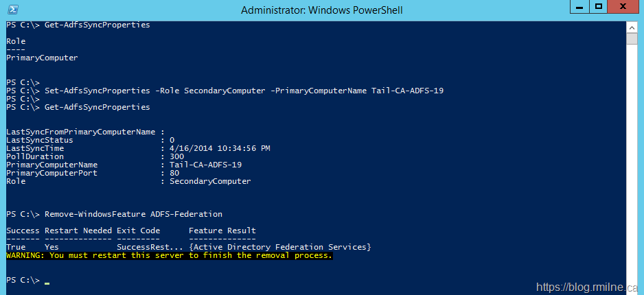Click the PollDuration value 300
This screenshot has height=295, width=644.
click(176, 156)
